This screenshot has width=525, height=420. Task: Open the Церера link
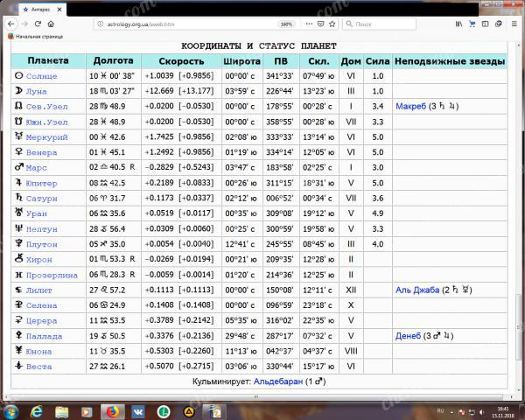pyautogui.click(x=41, y=321)
